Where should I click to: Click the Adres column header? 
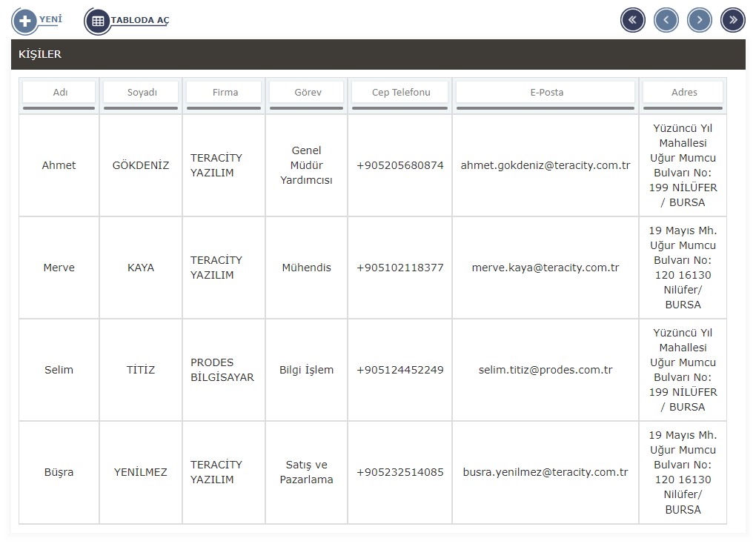click(x=683, y=93)
